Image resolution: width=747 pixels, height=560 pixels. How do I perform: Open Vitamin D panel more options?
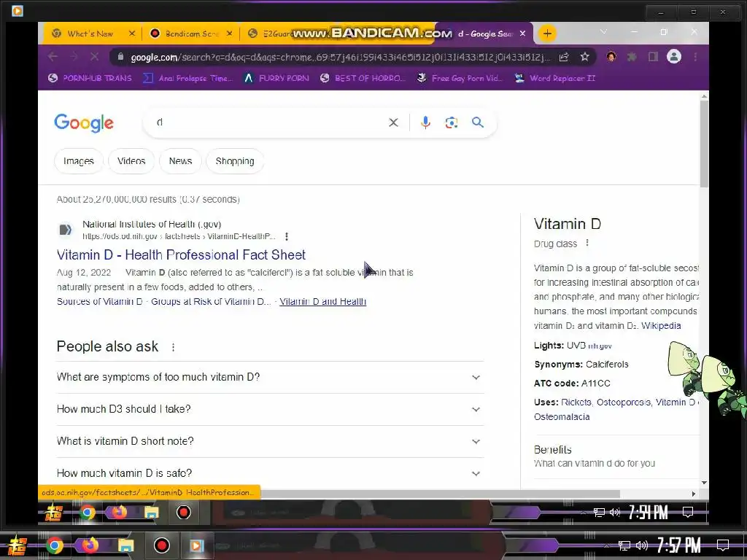pos(587,243)
